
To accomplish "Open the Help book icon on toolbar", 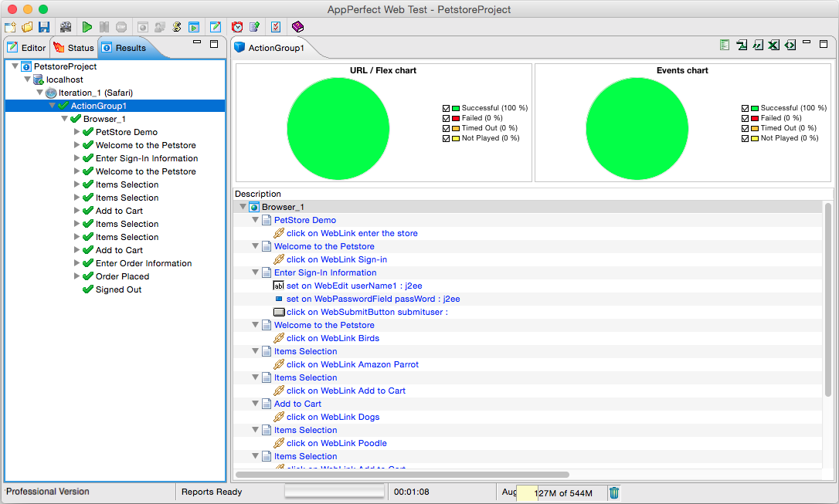I will tap(297, 26).
